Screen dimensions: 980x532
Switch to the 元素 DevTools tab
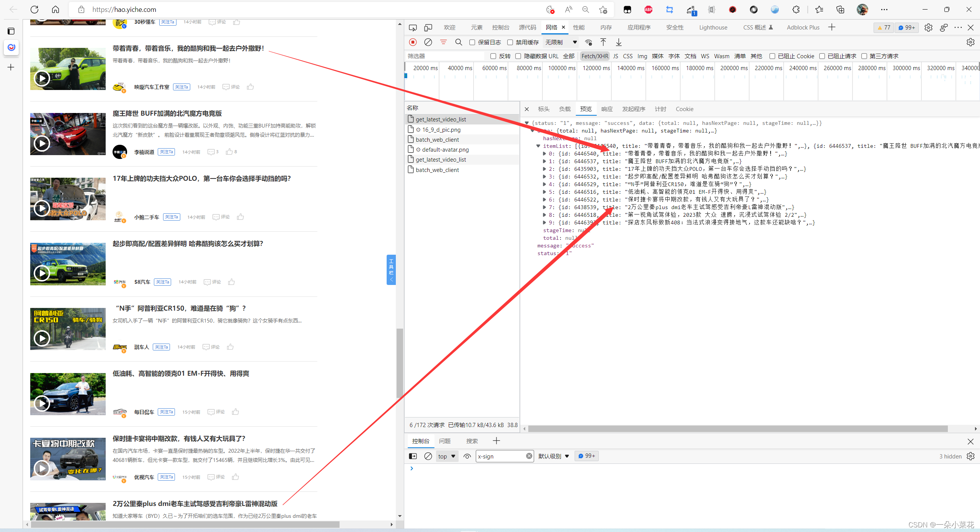pos(477,28)
